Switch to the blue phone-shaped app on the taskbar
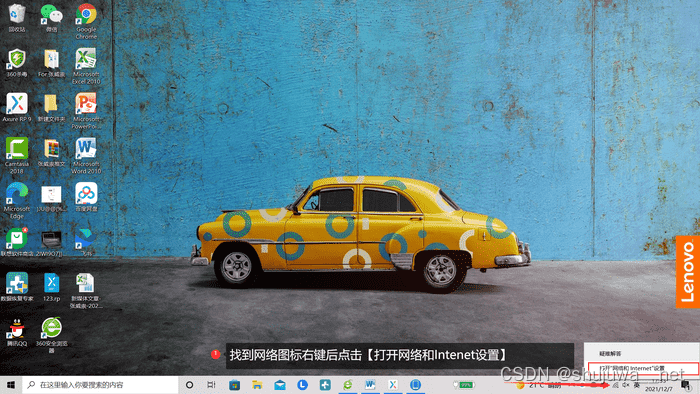The height and width of the screenshot is (394, 700). pos(415,385)
